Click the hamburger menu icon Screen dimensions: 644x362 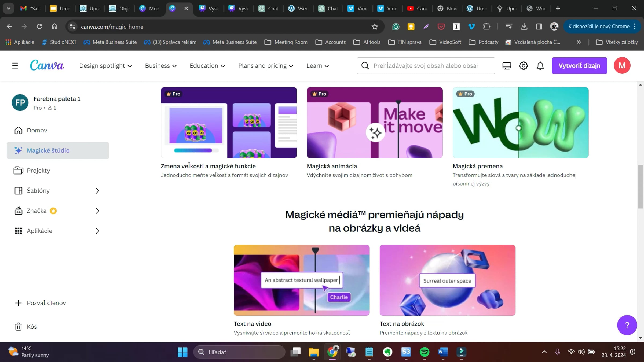click(x=15, y=66)
